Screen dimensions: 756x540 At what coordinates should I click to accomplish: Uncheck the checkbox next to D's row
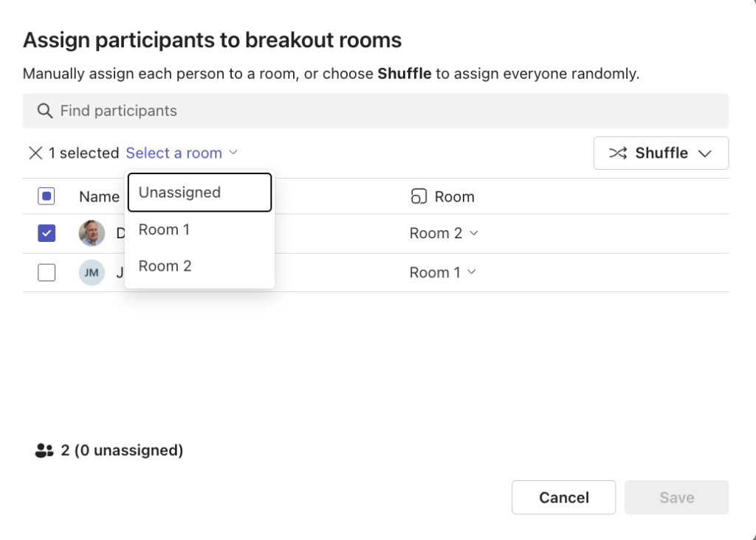[47, 233]
